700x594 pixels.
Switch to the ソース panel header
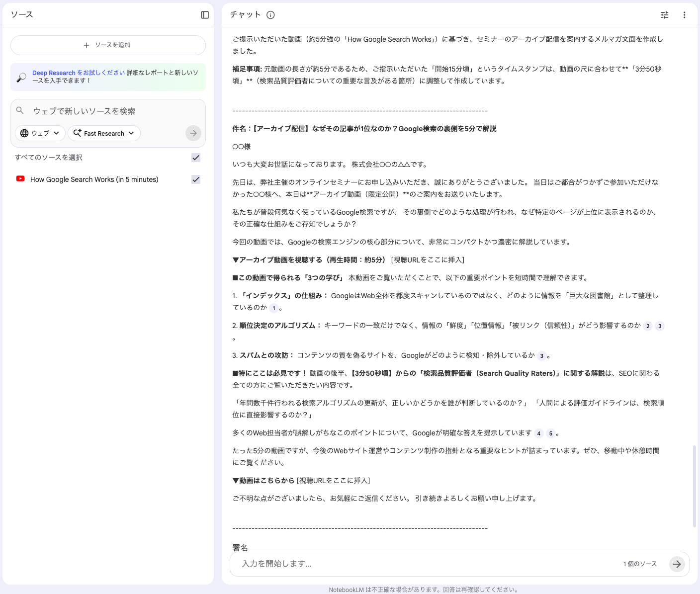tap(20, 14)
